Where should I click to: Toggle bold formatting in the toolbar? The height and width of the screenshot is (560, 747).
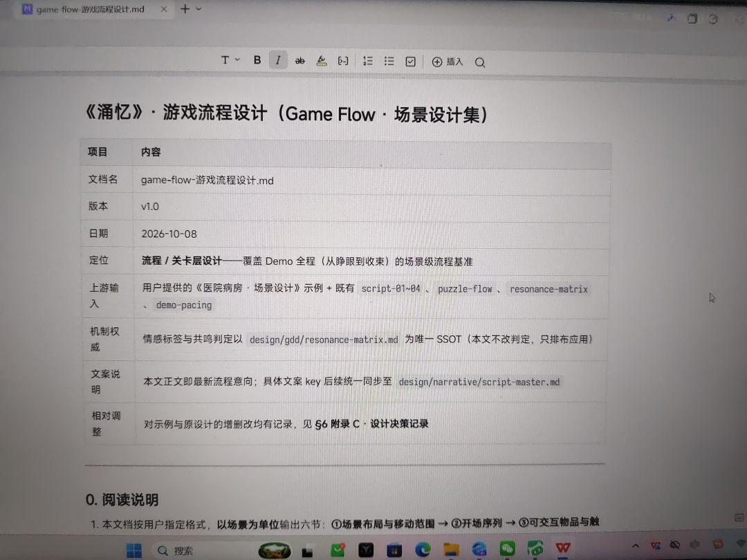(257, 60)
